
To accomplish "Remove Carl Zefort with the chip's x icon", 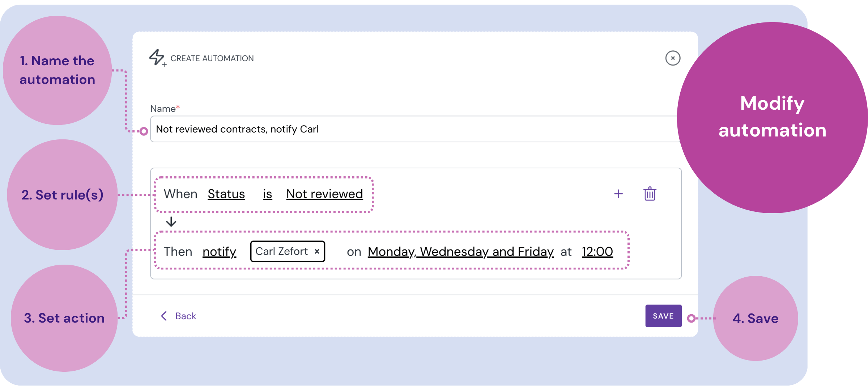I will (x=316, y=251).
